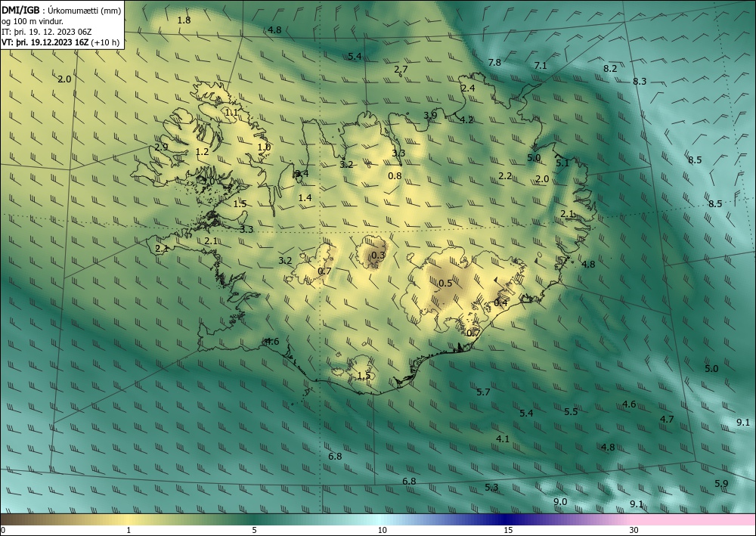The width and height of the screenshot is (756, 536).
Task: Click the 0.3 value on the glacier
Action: click(x=379, y=255)
